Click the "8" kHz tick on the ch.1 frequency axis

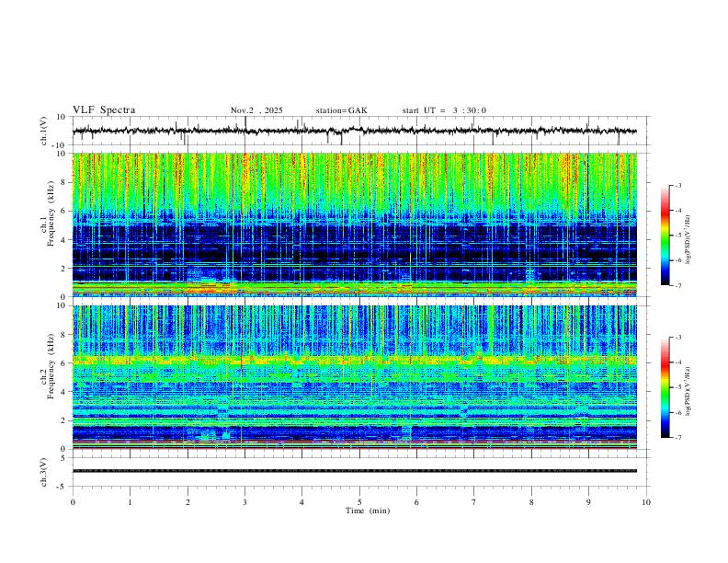(63, 182)
